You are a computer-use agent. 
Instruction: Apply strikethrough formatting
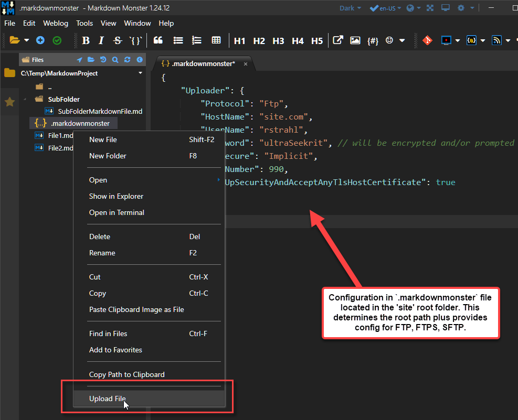pos(118,40)
